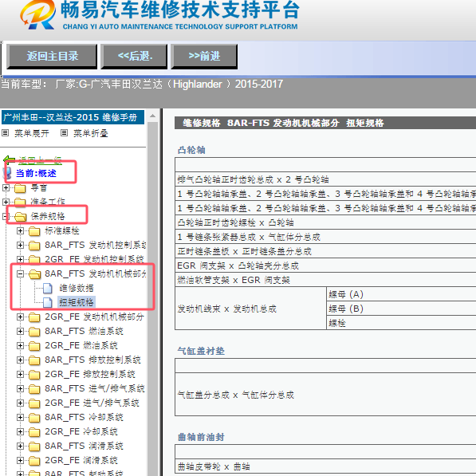The height and width of the screenshot is (476, 476).
Task: Click the 菜单折叠 list icon
Action: pyautogui.click(x=64, y=133)
